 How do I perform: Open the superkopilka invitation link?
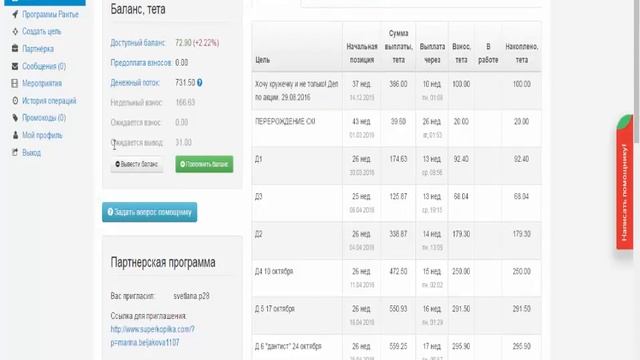[152, 336]
